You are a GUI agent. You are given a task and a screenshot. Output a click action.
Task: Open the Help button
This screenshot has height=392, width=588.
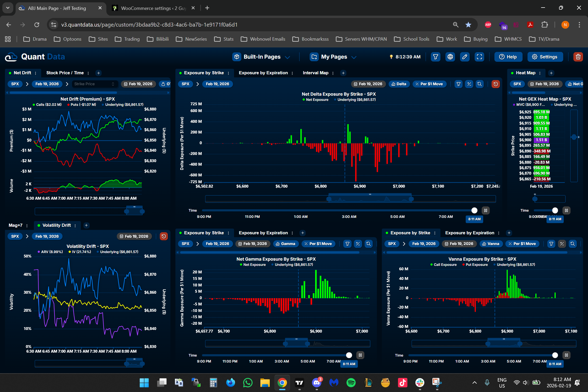[x=508, y=57]
